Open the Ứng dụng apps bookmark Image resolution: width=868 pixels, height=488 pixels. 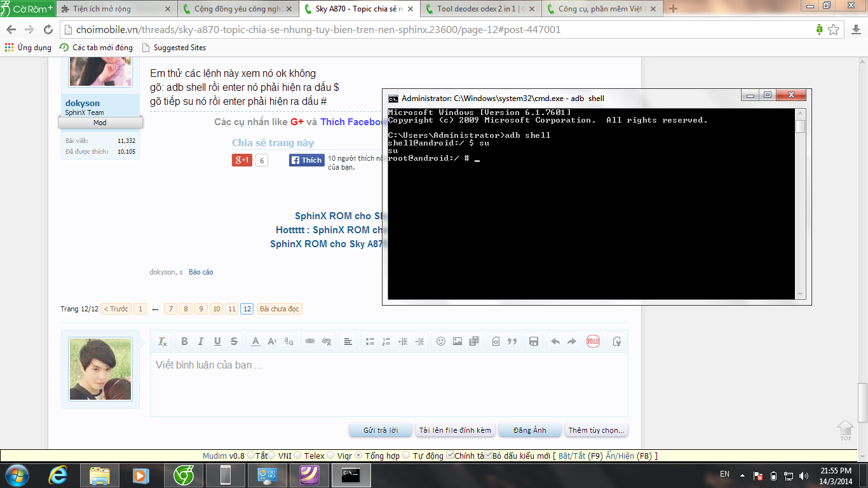(x=28, y=48)
